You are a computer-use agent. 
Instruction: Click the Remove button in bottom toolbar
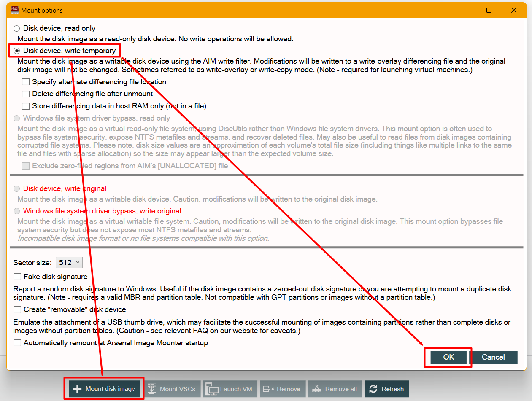tap(282, 389)
